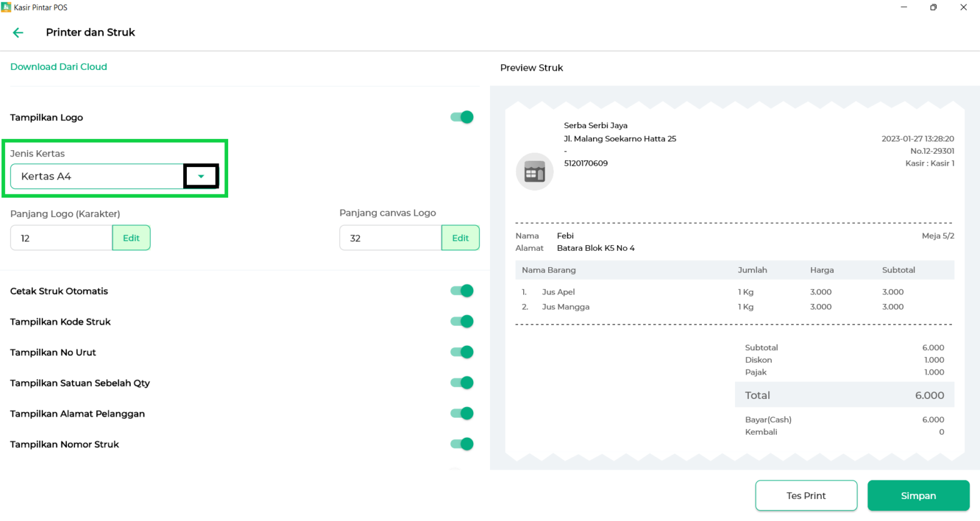The width and height of the screenshot is (980, 521).
Task: Click the back arrow icon
Action: [x=18, y=33]
